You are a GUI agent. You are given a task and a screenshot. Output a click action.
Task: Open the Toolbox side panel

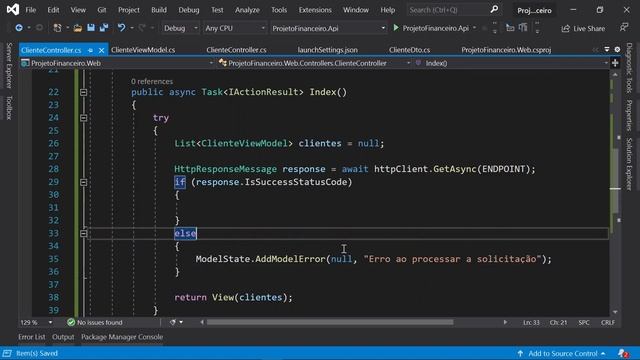pos(9,108)
